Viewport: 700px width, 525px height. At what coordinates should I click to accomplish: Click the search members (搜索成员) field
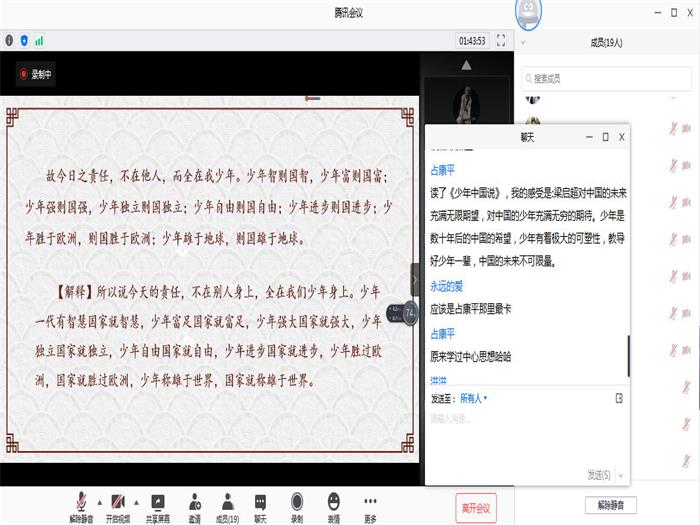coord(607,79)
